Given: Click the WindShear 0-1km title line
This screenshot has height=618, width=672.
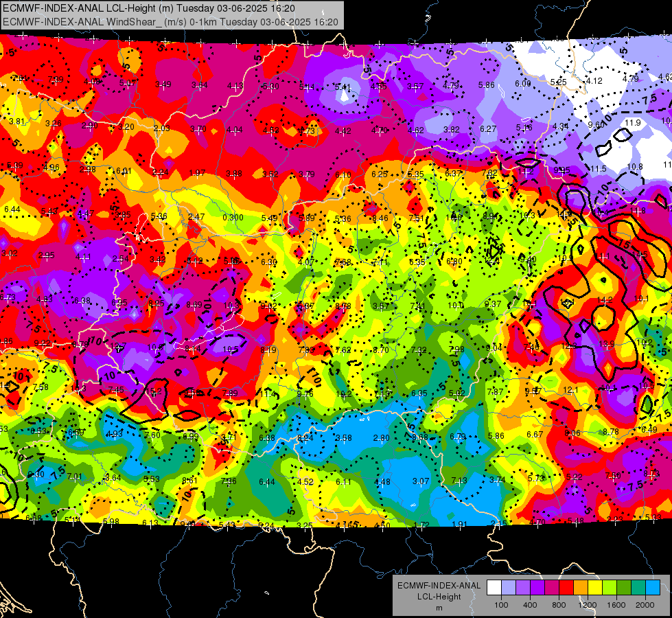Looking at the screenshot, I should [170, 22].
